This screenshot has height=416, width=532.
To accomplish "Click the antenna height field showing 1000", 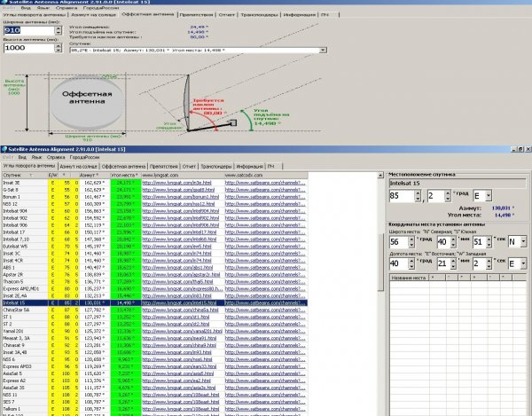I will [x=28, y=48].
